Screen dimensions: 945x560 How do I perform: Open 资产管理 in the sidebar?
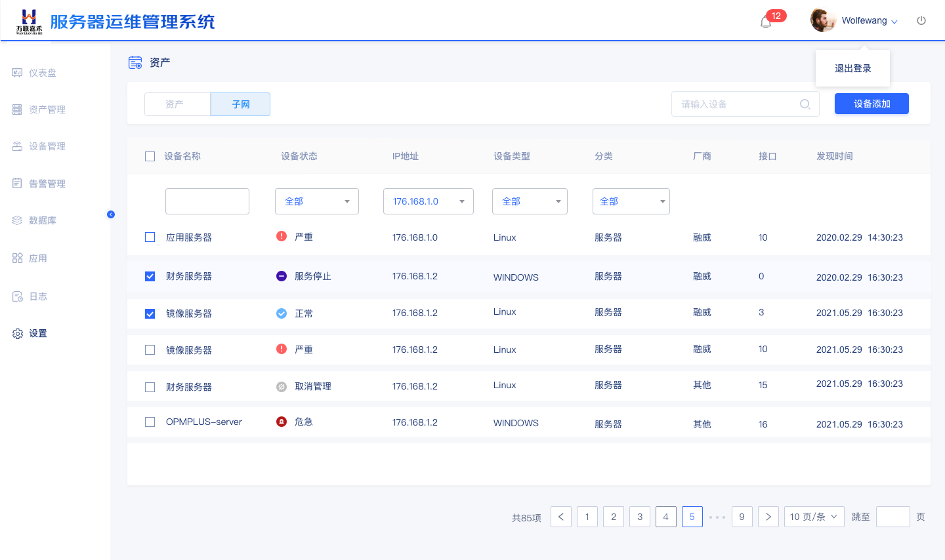tap(47, 110)
